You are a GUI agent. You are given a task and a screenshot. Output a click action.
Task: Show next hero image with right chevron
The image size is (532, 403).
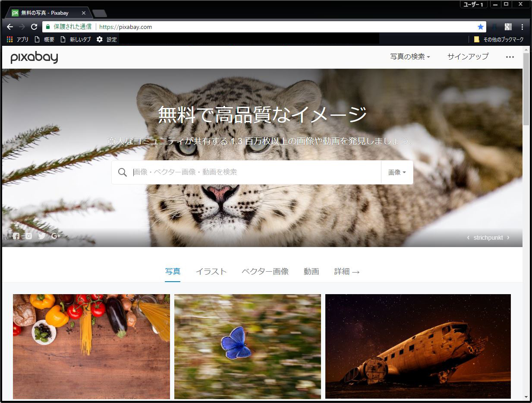coord(508,238)
